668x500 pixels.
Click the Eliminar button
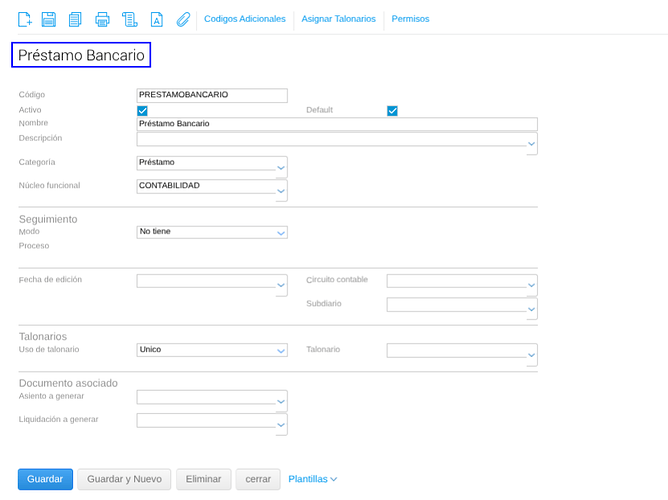coord(204,479)
